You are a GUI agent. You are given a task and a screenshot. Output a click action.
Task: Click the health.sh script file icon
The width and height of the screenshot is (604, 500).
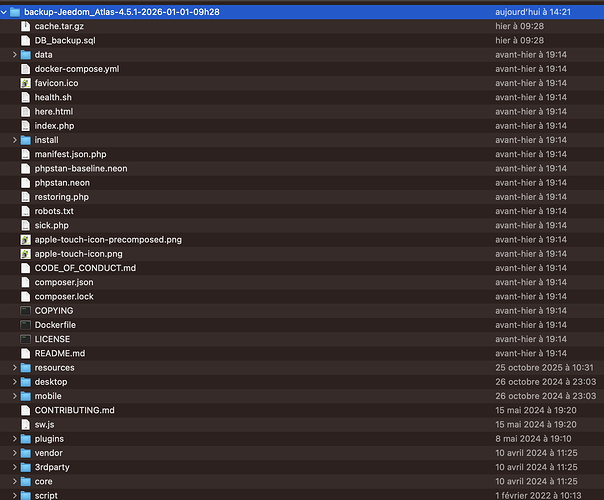[25, 97]
